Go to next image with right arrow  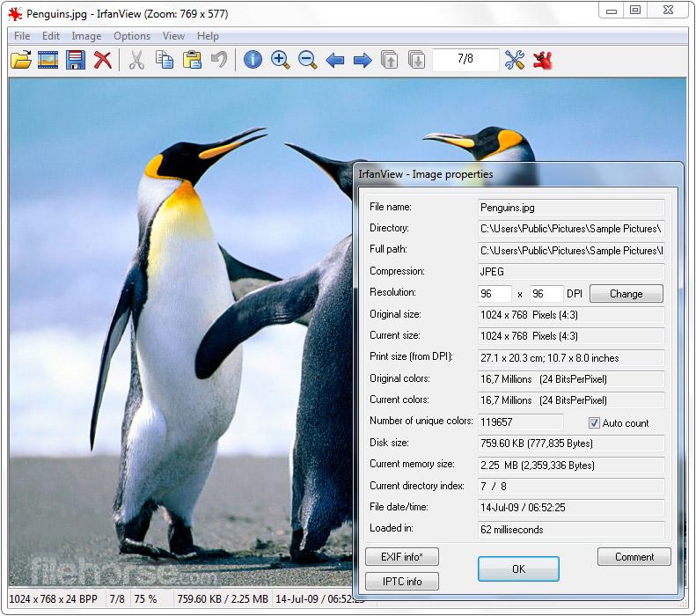363,60
